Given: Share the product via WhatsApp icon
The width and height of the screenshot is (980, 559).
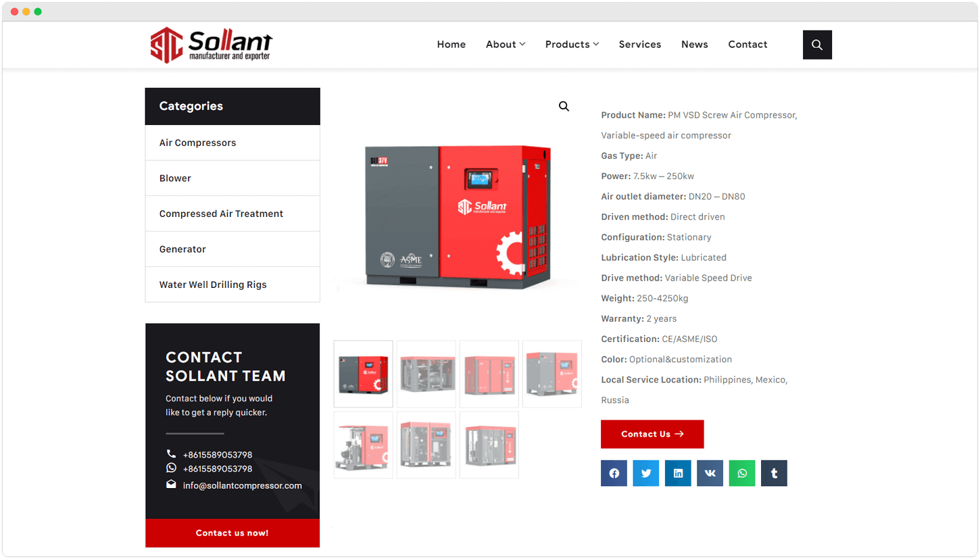Looking at the screenshot, I should point(742,473).
